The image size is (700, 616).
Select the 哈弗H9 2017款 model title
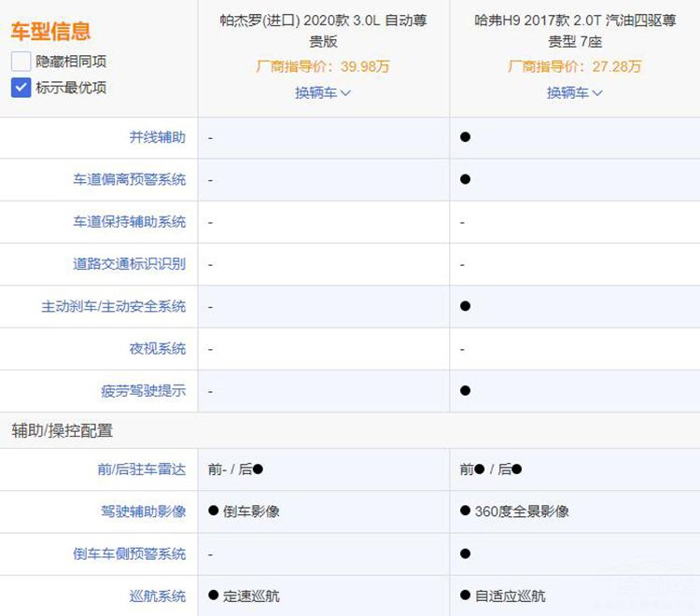point(575,31)
